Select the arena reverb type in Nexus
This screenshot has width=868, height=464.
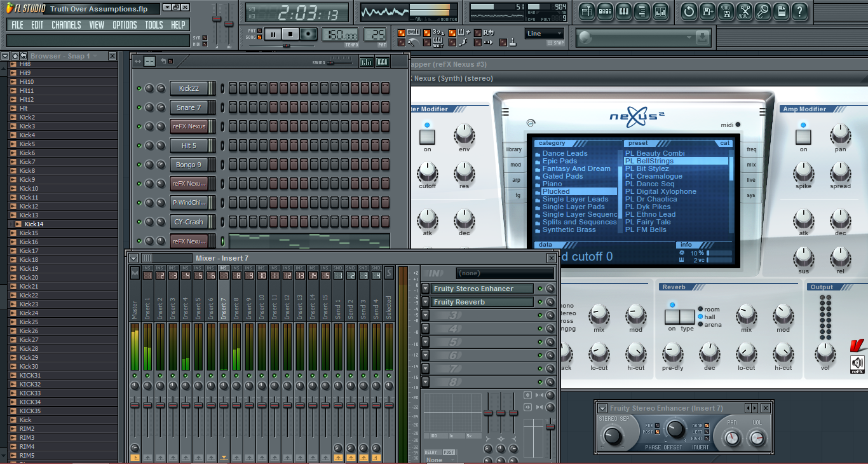pyautogui.click(x=701, y=325)
